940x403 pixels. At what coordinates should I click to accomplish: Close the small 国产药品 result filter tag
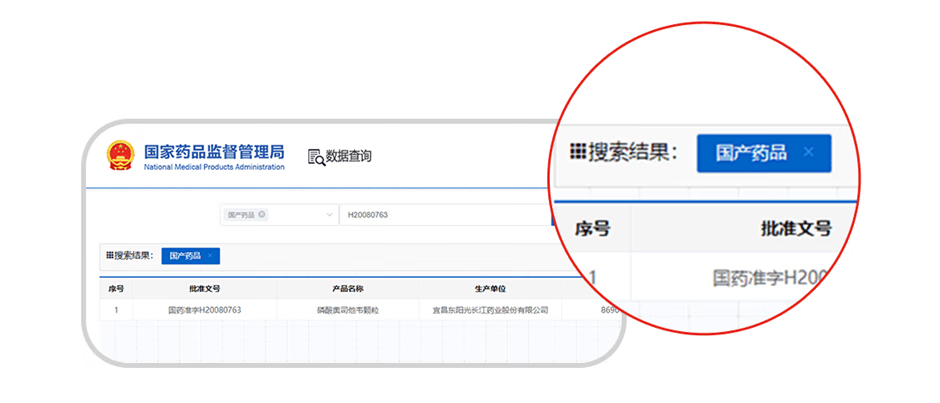tap(210, 255)
